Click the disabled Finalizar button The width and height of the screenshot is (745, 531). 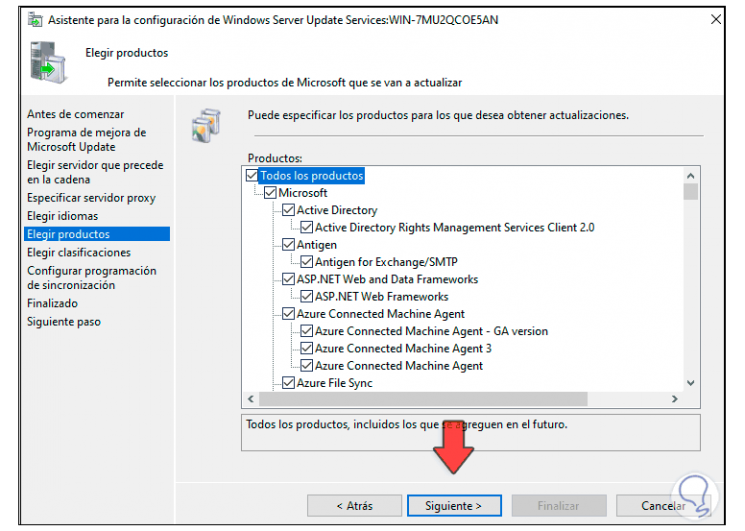tap(559, 506)
